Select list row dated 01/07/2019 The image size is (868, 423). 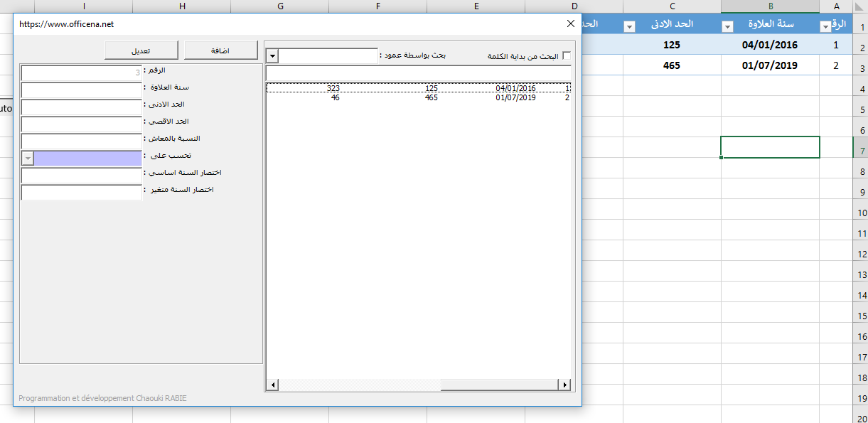tap(418, 97)
